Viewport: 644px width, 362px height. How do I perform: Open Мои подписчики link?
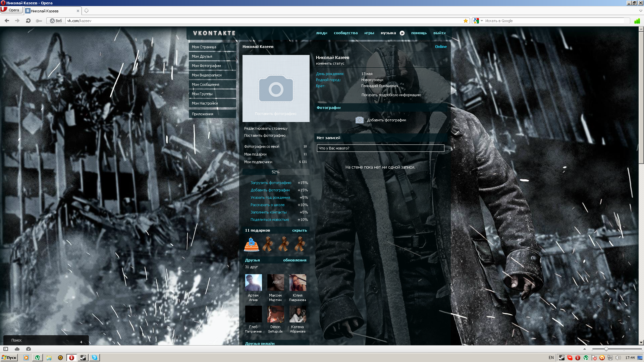(258, 162)
